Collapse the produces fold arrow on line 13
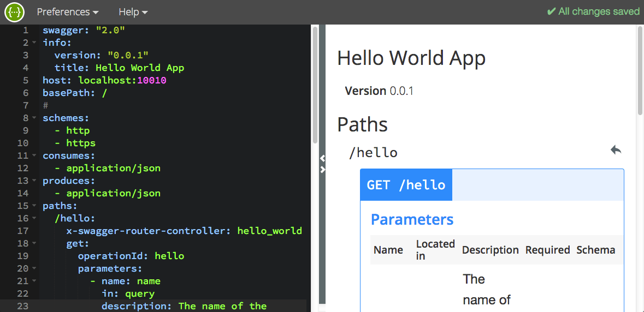The height and width of the screenshot is (312, 644). click(x=34, y=181)
